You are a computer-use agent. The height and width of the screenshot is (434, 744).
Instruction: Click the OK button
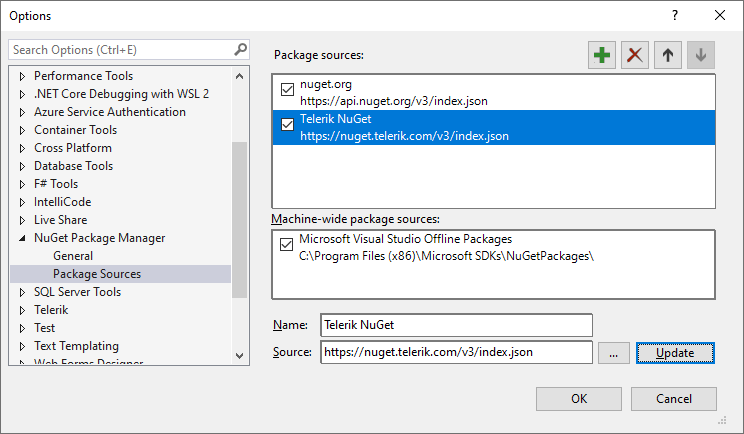pos(578,398)
